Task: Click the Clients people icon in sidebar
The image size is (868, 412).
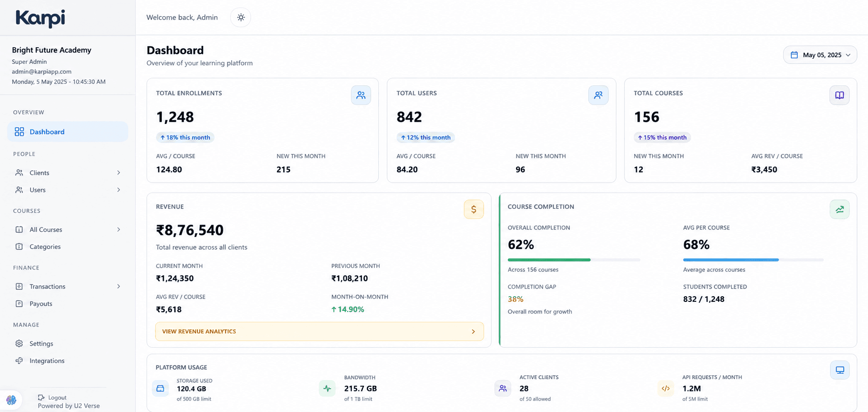Action: [x=19, y=173]
